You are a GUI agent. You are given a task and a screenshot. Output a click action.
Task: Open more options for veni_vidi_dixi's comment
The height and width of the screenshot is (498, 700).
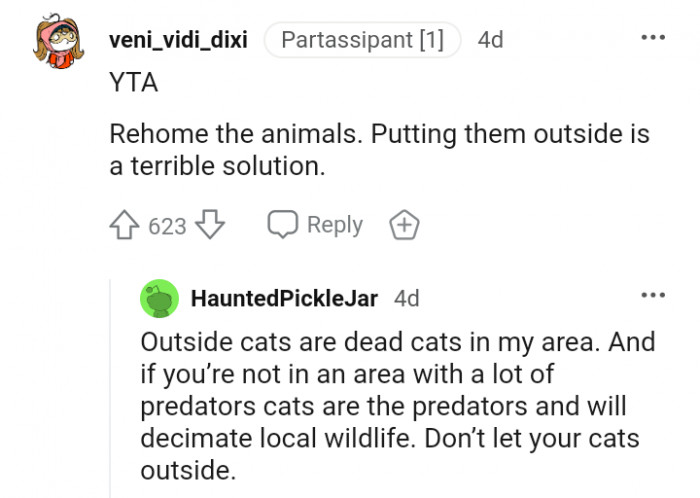pyautogui.click(x=652, y=38)
